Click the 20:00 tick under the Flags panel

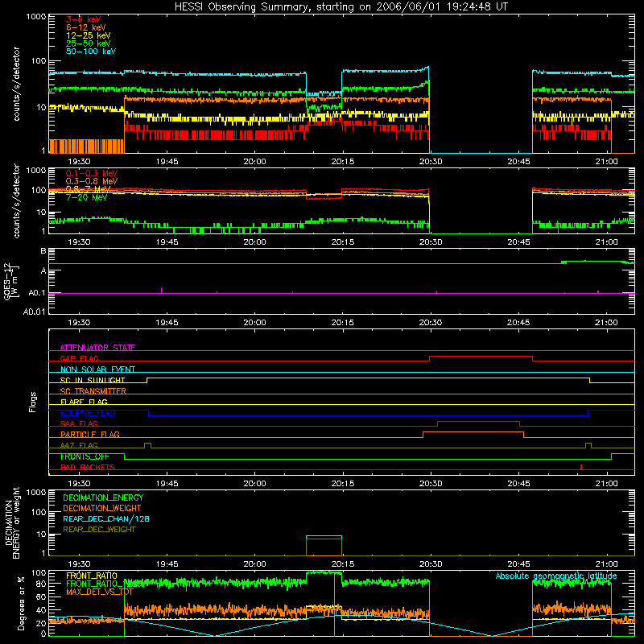click(254, 484)
